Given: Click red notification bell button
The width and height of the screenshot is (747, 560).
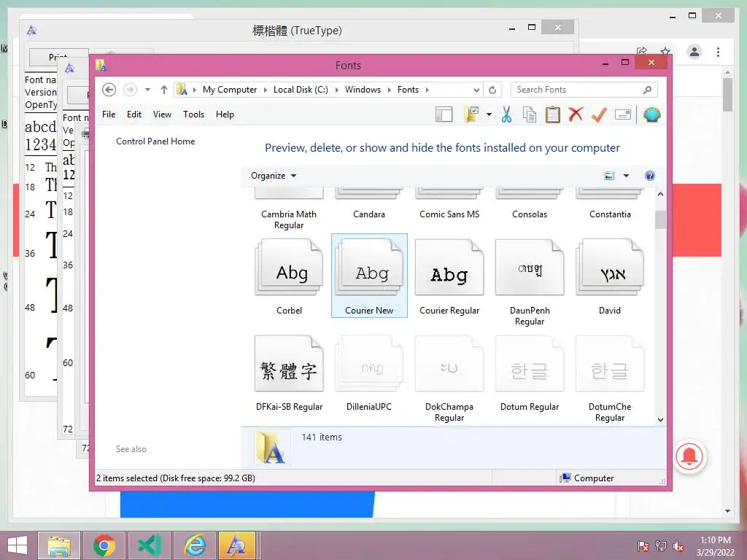Looking at the screenshot, I should 689,456.
